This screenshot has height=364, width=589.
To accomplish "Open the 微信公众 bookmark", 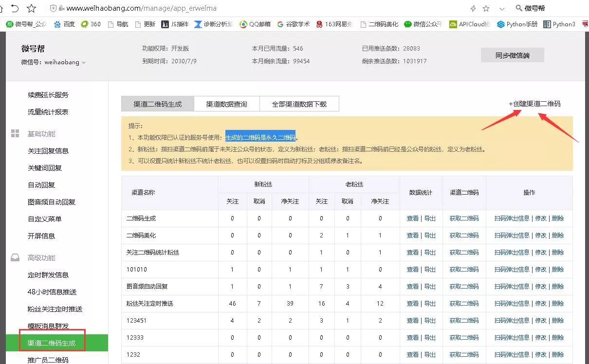I will (x=423, y=24).
